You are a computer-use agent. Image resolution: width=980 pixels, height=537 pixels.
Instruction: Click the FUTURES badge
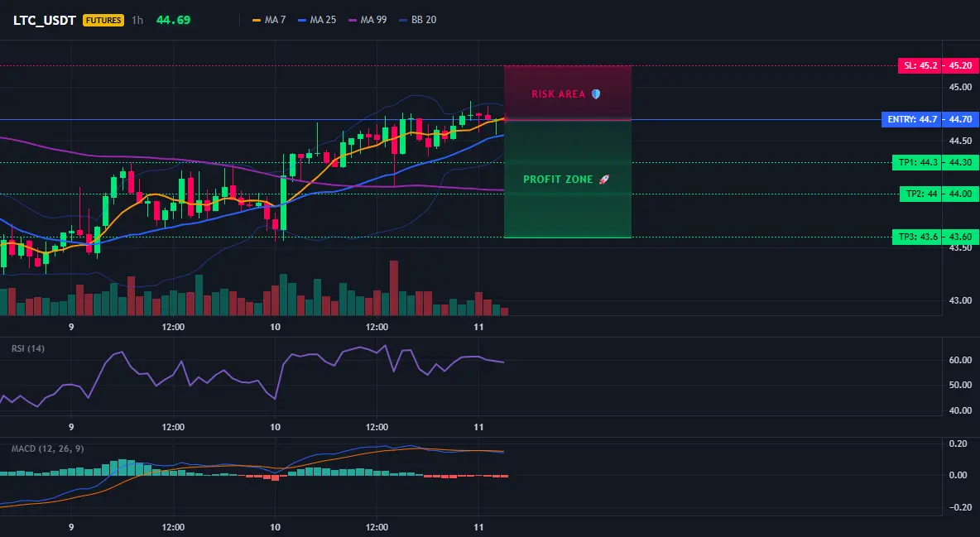[x=103, y=20]
